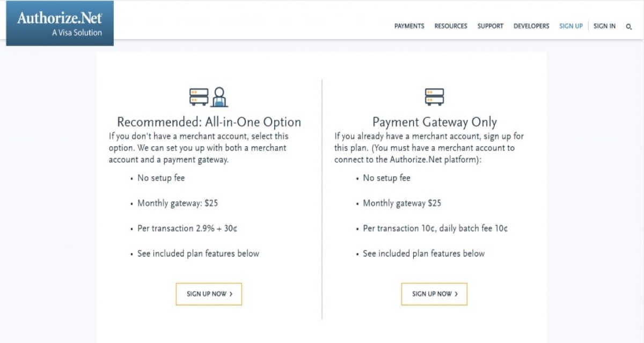
Task: Click the 'Per transaction 2.9% + 30¢' item
Action: 187,228
